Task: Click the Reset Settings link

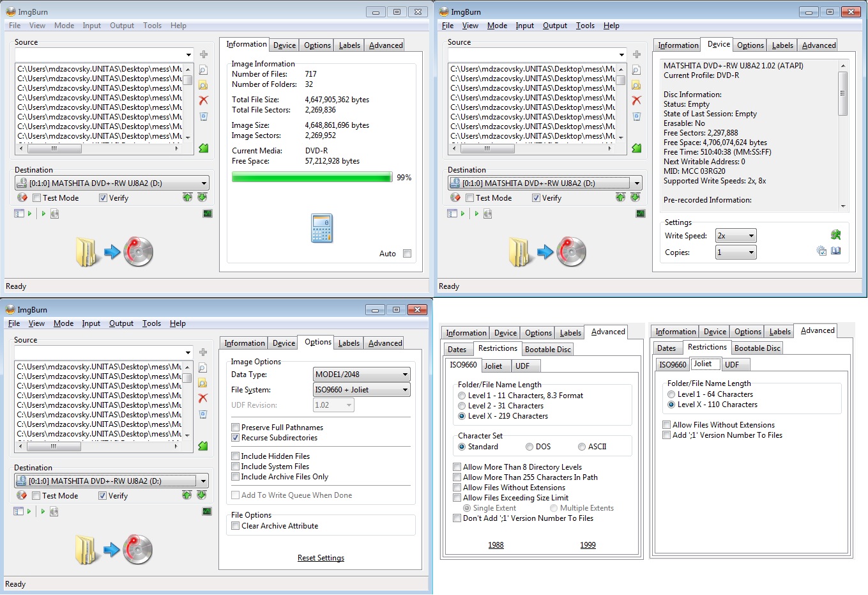Action: click(321, 558)
